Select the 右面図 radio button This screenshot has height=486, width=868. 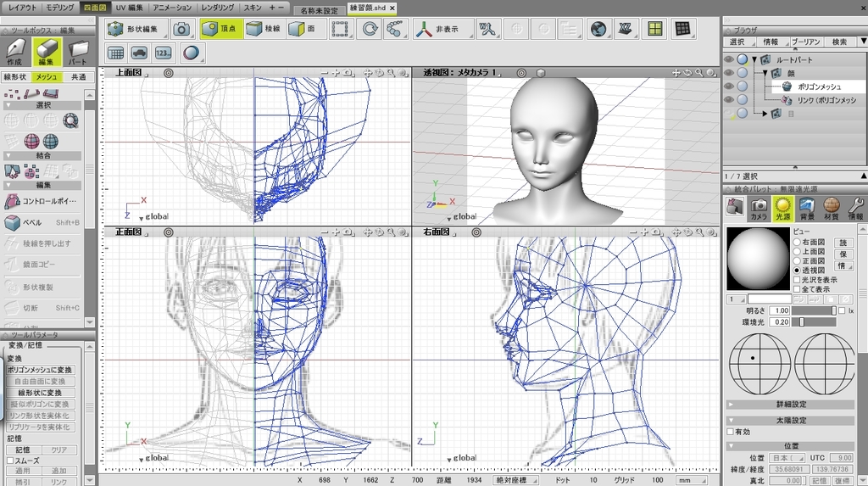[x=796, y=243]
